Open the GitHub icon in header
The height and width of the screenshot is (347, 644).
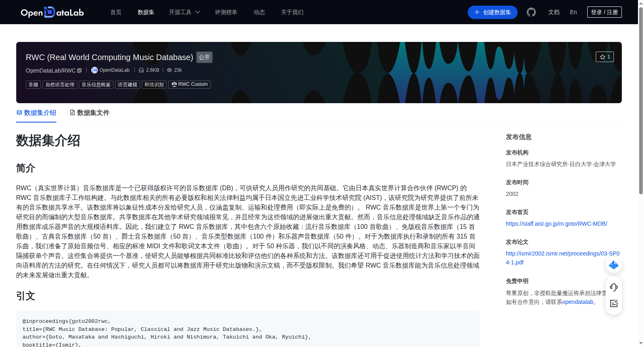531,12
